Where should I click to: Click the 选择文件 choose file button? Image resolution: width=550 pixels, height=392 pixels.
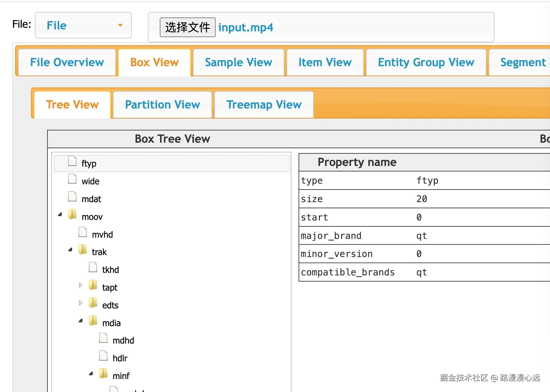[x=188, y=27]
